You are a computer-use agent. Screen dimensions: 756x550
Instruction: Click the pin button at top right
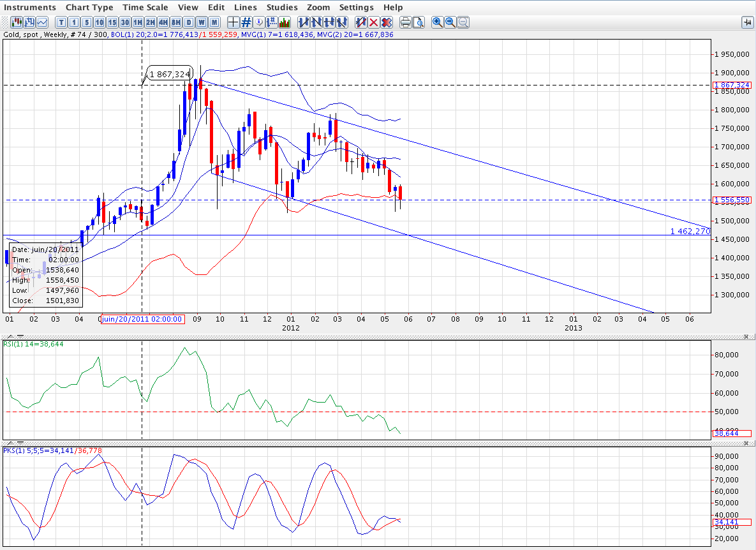746,22
